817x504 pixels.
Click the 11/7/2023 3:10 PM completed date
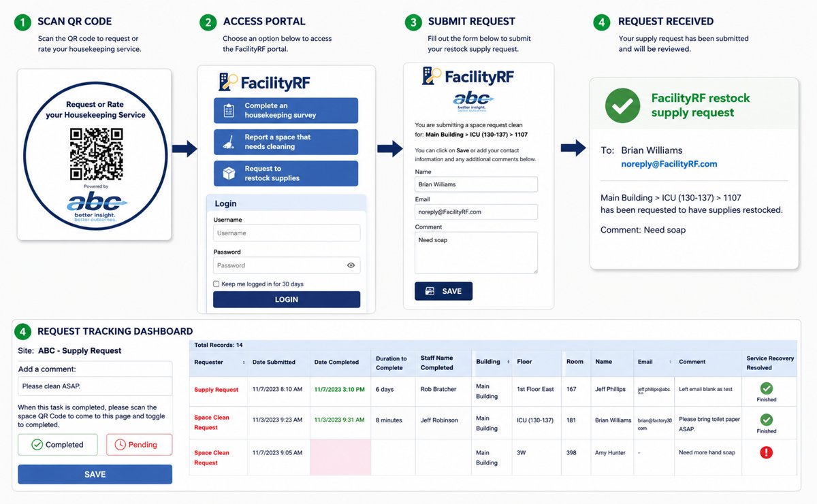point(340,390)
